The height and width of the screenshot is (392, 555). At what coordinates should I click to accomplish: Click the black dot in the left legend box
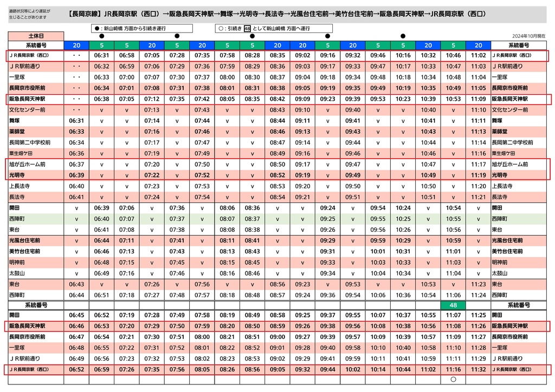tap(96, 29)
